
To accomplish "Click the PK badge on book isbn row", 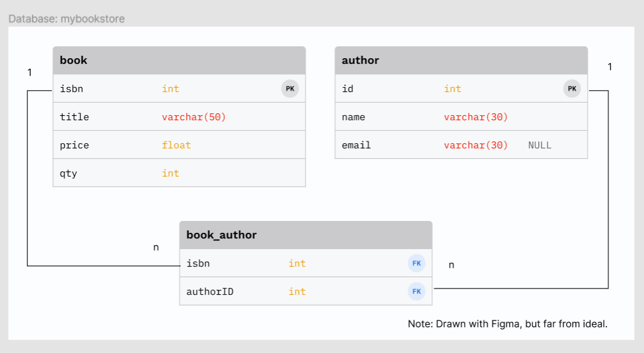I will [x=290, y=89].
